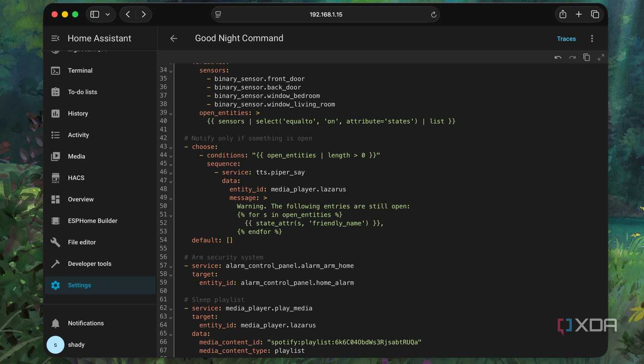Open Safari tab group dropdown chevron
644x364 pixels.
tap(108, 14)
